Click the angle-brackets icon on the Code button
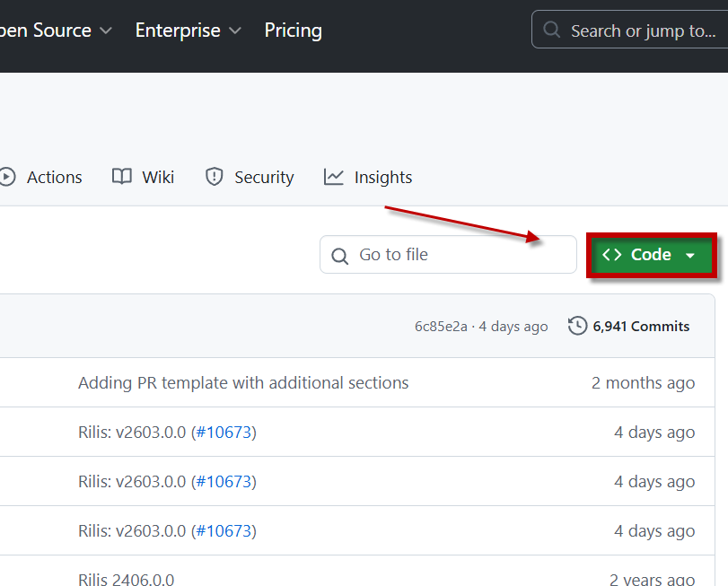The height and width of the screenshot is (586, 728). pyautogui.click(x=612, y=255)
